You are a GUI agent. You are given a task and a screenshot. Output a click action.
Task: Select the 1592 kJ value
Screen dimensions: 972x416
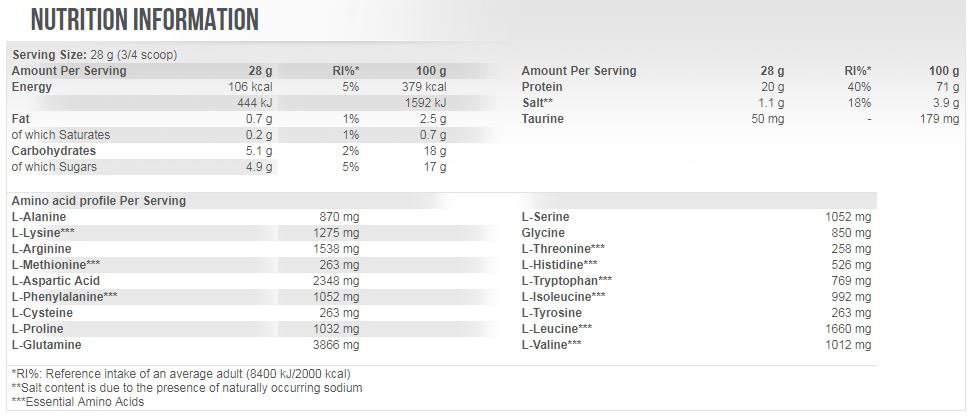click(422, 103)
